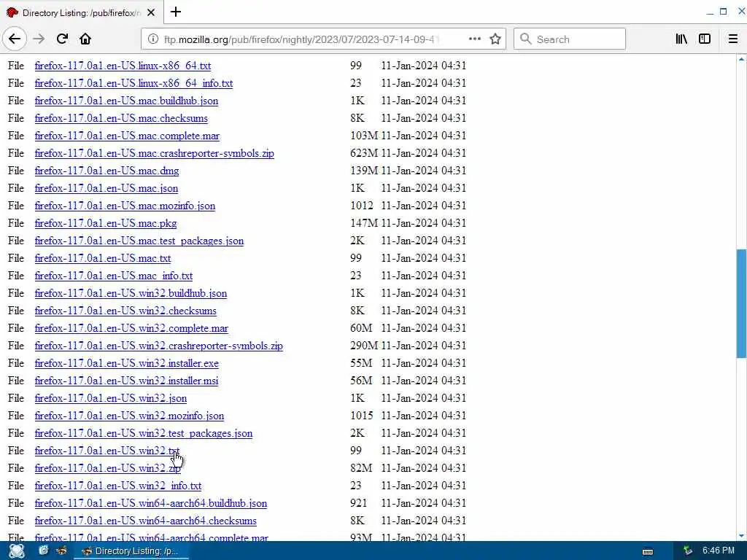Viewport: 747px width, 560px height.
Task: Show site information for ftp.mozilla.org
Action: [x=153, y=39]
